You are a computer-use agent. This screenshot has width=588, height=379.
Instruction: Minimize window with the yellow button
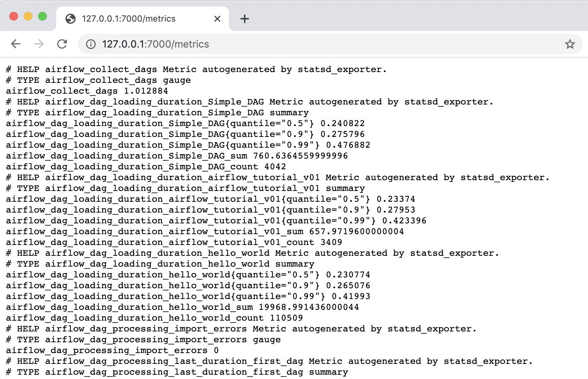[28, 16]
